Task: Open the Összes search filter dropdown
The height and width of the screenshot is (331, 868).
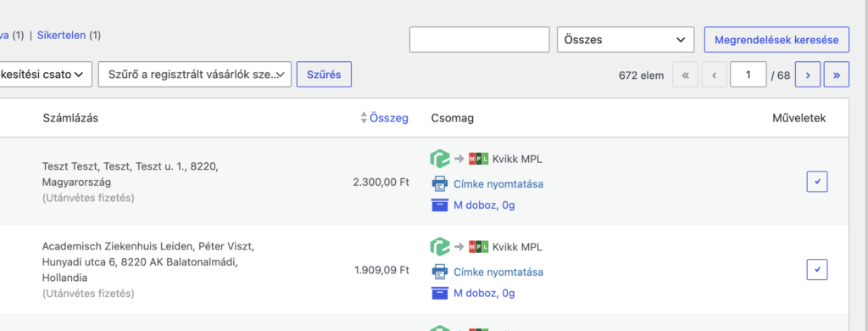Action: click(x=626, y=40)
